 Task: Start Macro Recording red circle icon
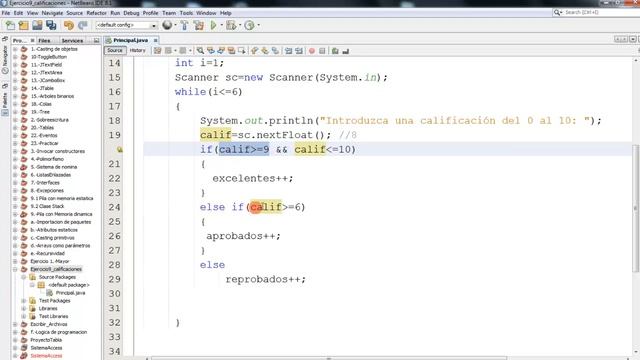point(312,51)
